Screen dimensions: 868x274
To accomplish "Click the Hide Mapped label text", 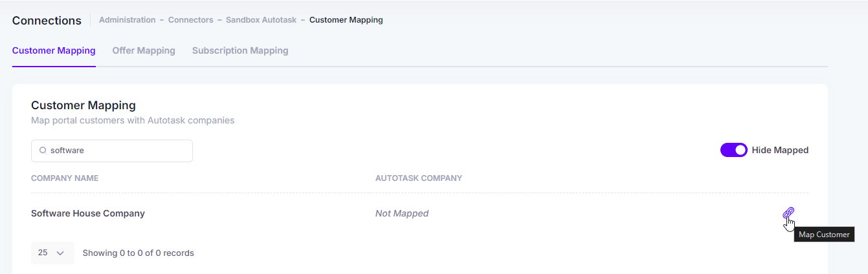I will click(x=780, y=150).
